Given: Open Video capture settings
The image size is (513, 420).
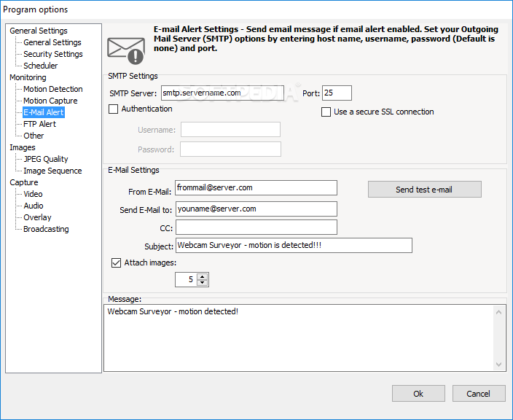Looking at the screenshot, I should 33,194.
